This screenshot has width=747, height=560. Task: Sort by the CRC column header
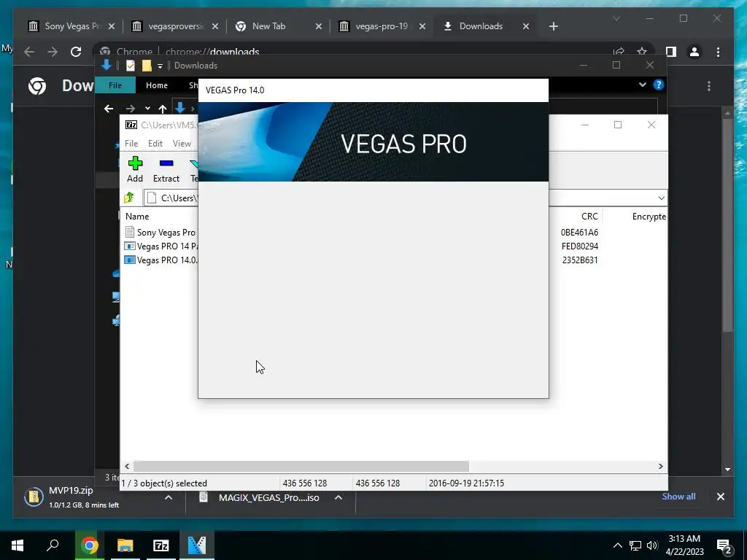589,216
